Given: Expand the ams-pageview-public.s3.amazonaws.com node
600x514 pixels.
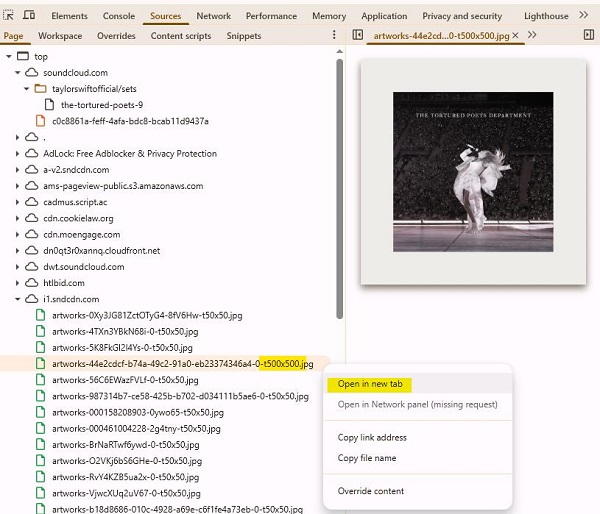Looking at the screenshot, I should tap(17, 186).
